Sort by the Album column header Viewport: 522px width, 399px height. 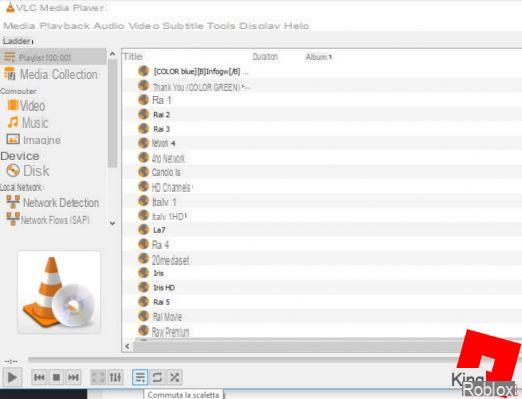318,57
